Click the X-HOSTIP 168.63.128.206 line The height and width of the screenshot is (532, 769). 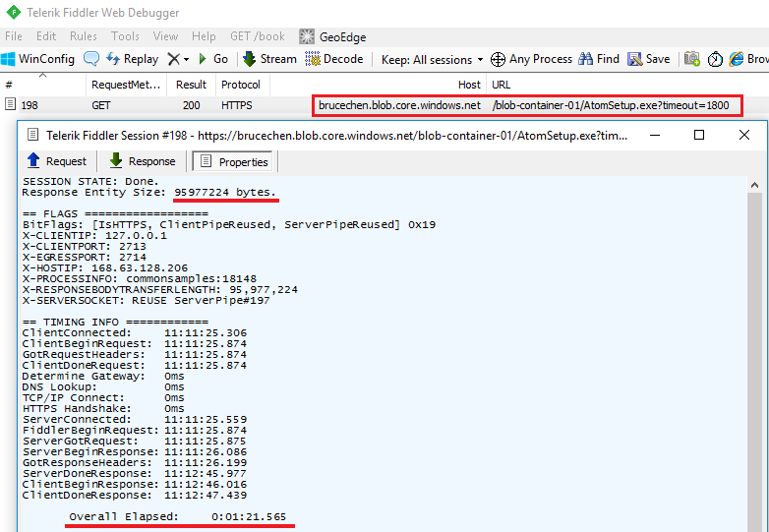[105, 268]
